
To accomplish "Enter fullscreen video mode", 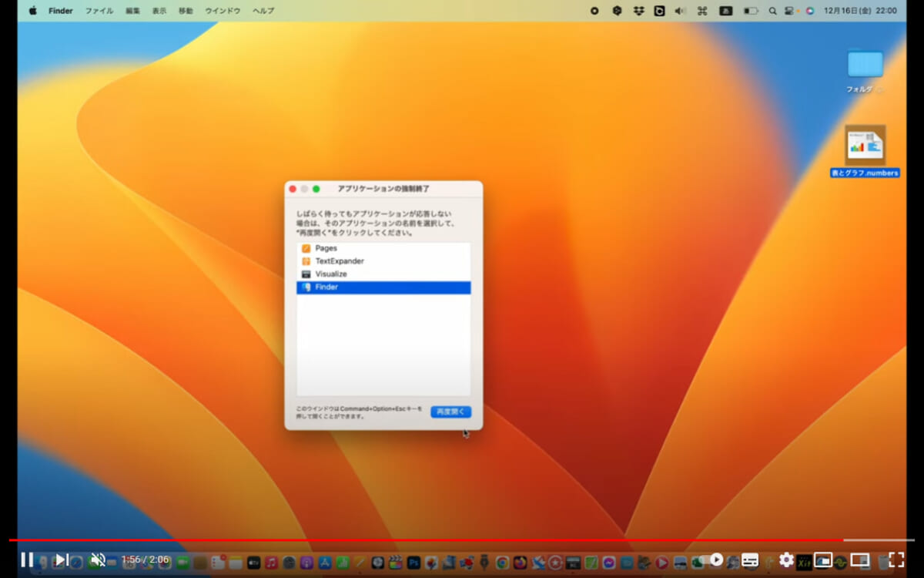I will pos(896,560).
